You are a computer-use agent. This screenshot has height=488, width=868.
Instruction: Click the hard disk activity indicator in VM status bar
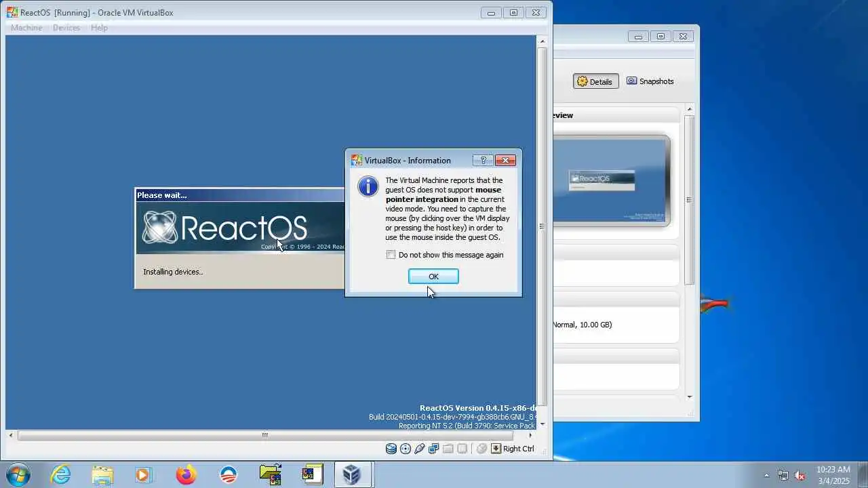click(x=391, y=449)
